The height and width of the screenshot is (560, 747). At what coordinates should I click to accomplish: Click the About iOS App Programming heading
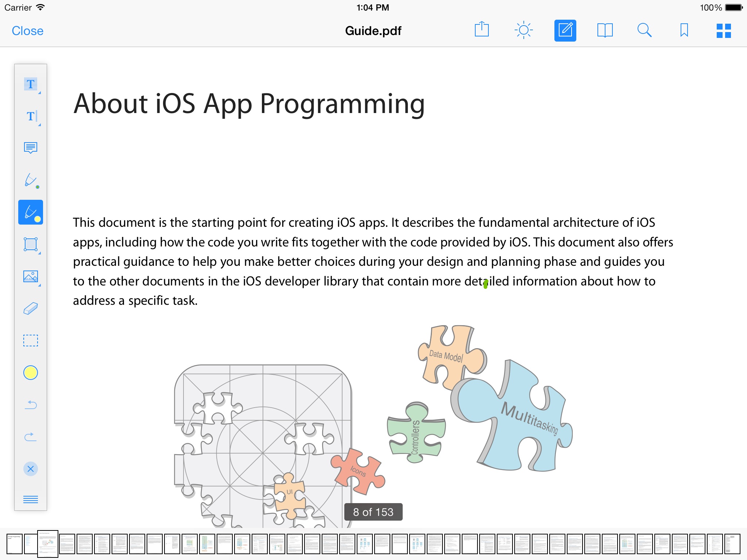click(249, 104)
